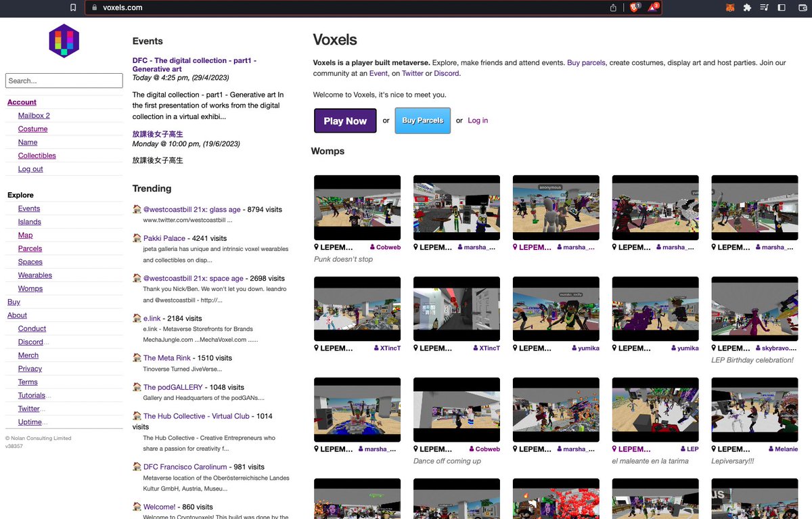Viewport: 812px width, 519px height.
Task: Click the Log in link
Action: tap(478, 120)
